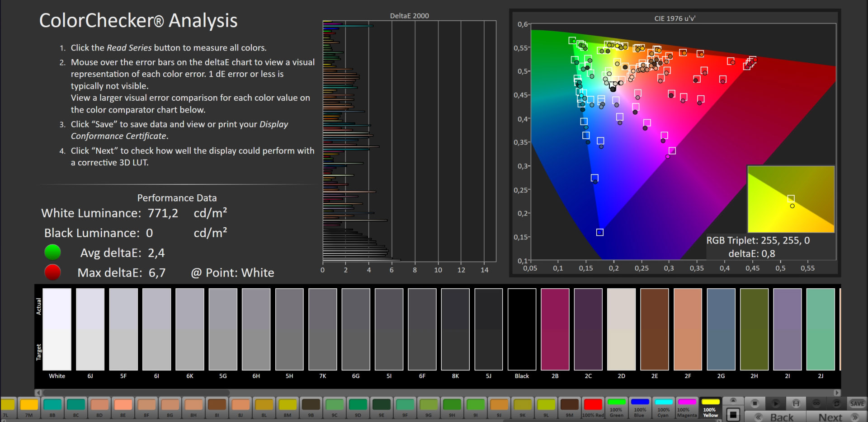Click the Play/read continuous icon
Image resolution: width=868 pixels, height=422 pixels.
(x=775, y=403)
